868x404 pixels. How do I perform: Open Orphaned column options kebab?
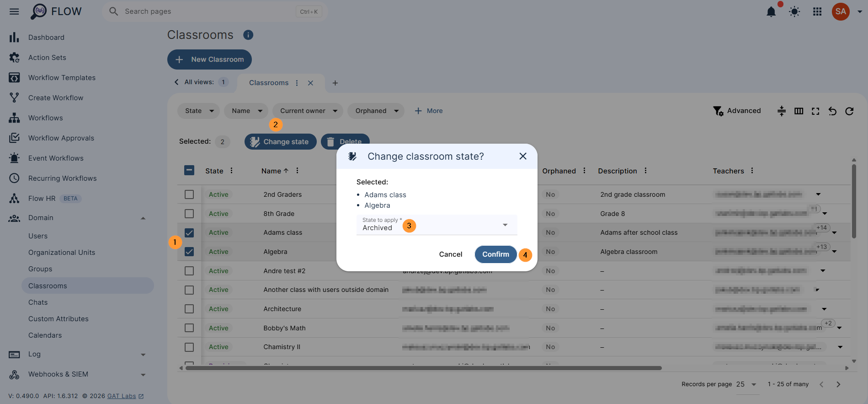click(x=584, y=171)
